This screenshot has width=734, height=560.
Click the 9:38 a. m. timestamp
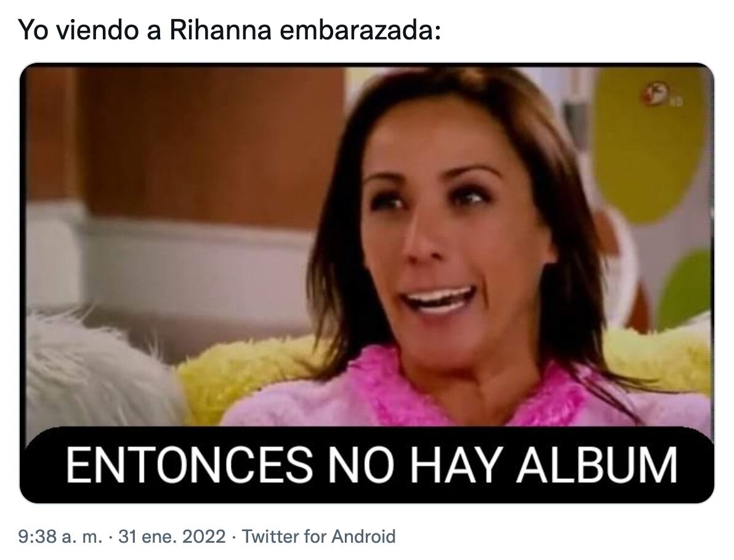click(60, 536)
